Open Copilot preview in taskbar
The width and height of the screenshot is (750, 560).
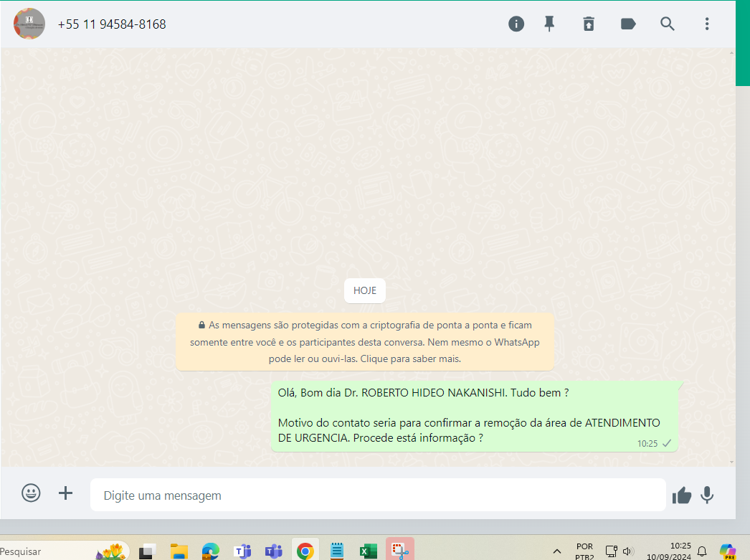coord(728,551)
